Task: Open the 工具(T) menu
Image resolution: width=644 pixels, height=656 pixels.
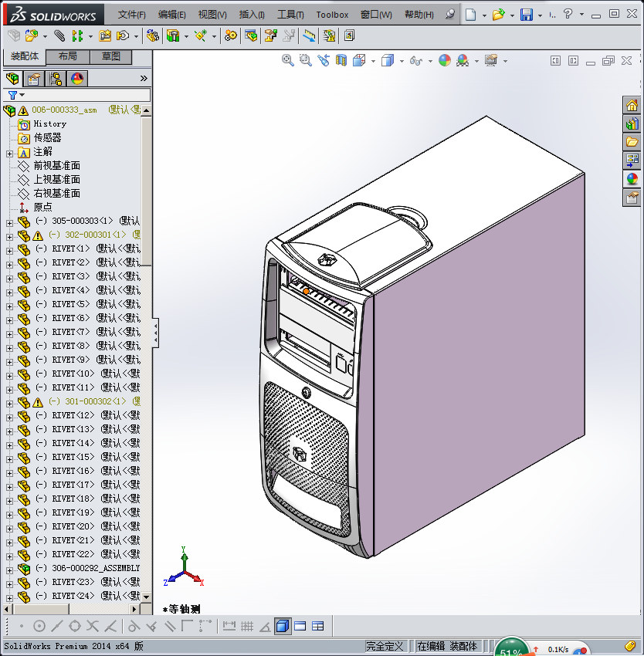Action: [x=290, y=15]
